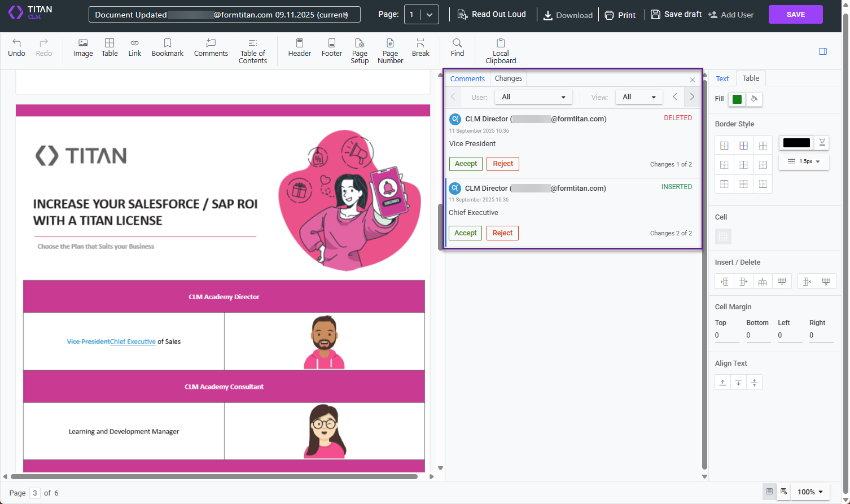This screenshot has width=850, height=504.
Task: Click the Local Clipboard icon
Action: pos(501,51)
